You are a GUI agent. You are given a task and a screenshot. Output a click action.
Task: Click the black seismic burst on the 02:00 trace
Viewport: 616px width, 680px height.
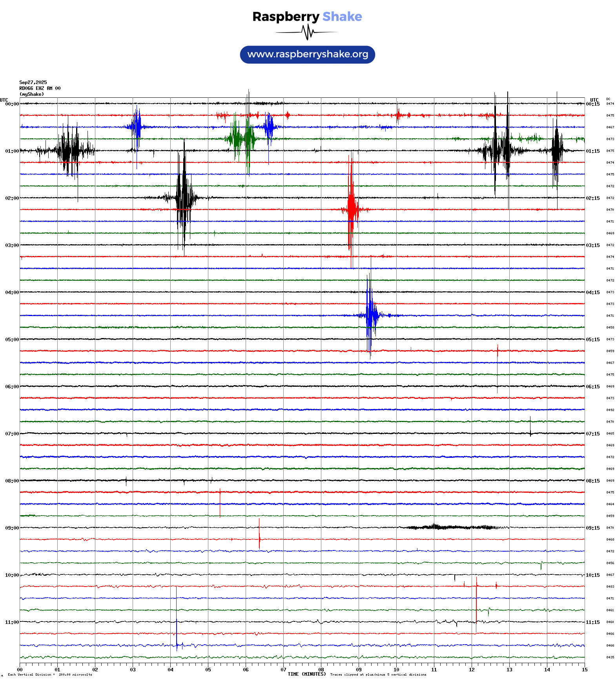coord(183,197)
